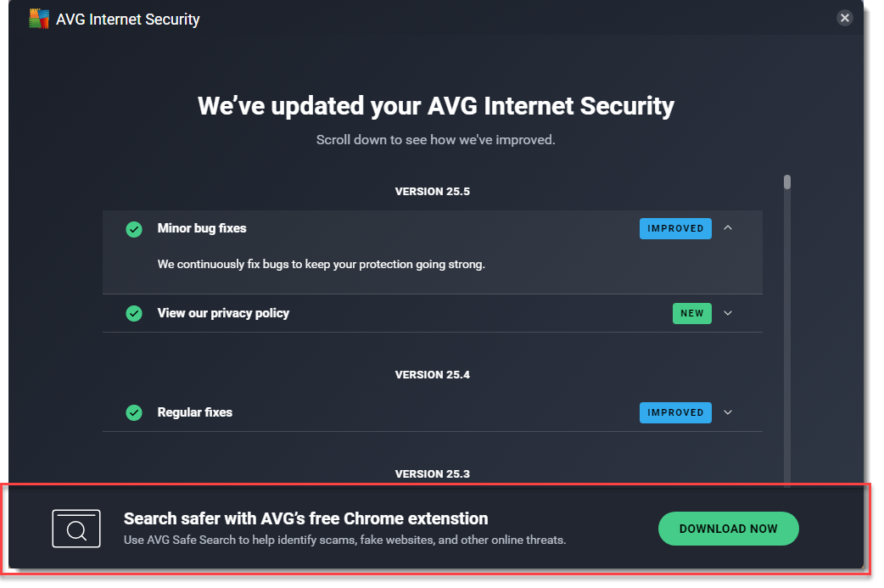Click the Search safer with AVG banner headline
The height and width of the screenshot is (588, 884).
coord(305,518)
